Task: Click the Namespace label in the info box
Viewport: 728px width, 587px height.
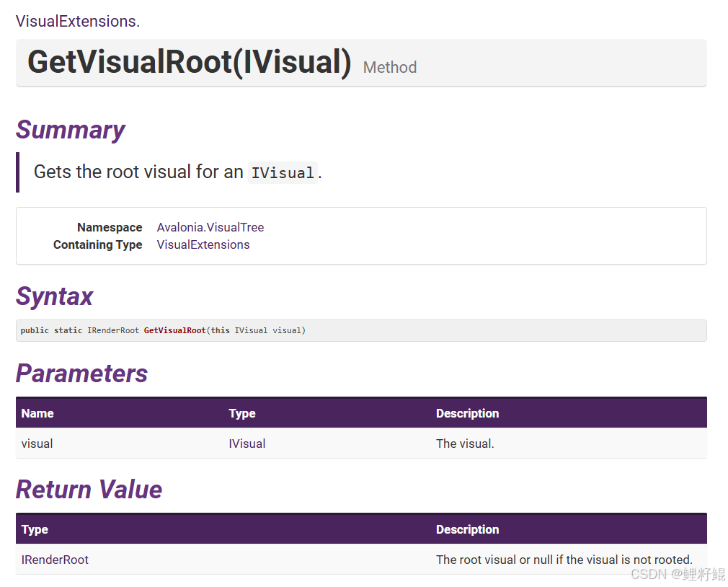Action: tap(110, 227)
